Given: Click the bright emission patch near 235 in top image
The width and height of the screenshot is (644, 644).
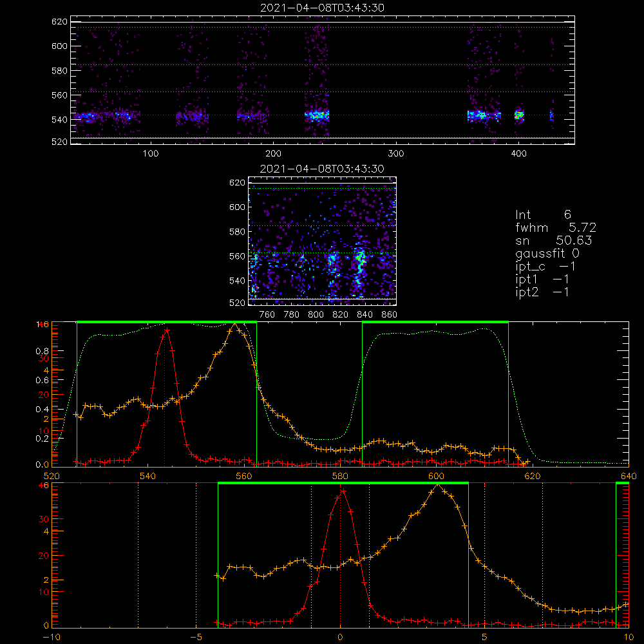Looking at the screenshot, I should coord(317,116).
